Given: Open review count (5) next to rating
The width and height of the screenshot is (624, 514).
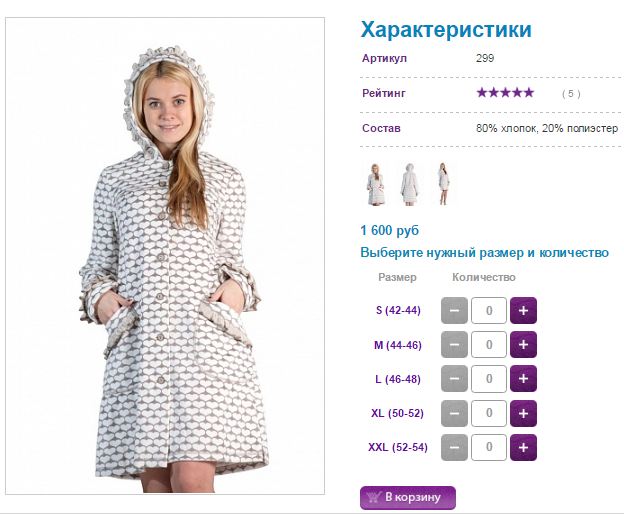Looking at the screenshot, I should point(571,93).
